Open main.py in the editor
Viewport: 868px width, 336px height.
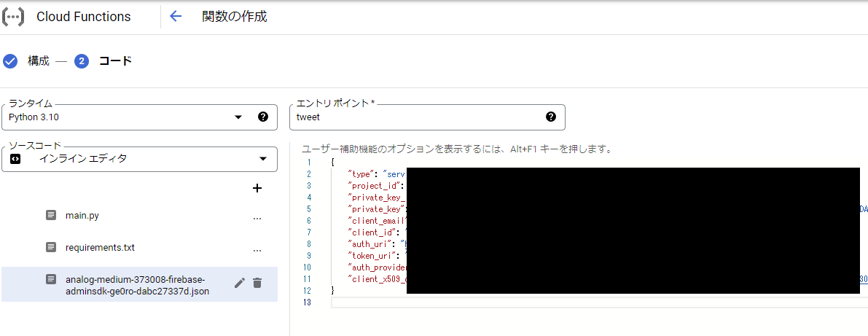pyautogui.click(x=82, y=215)
